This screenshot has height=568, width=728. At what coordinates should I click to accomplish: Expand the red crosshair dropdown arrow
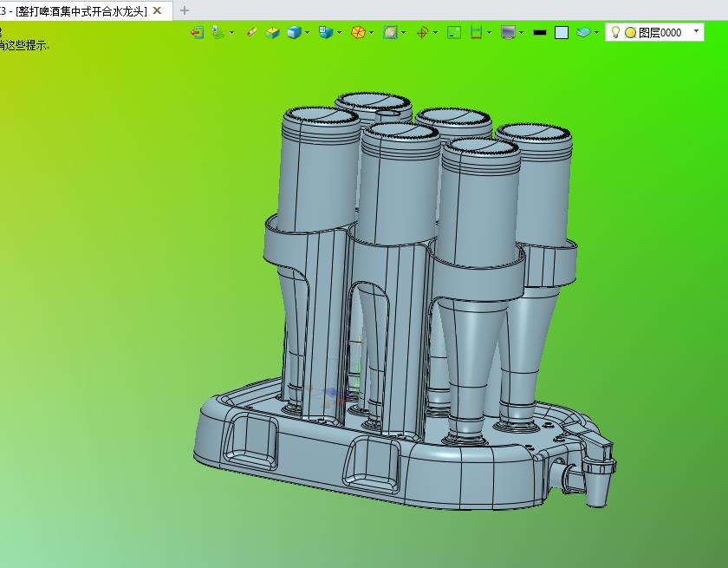pyautogui.click(x=435, y=32)
